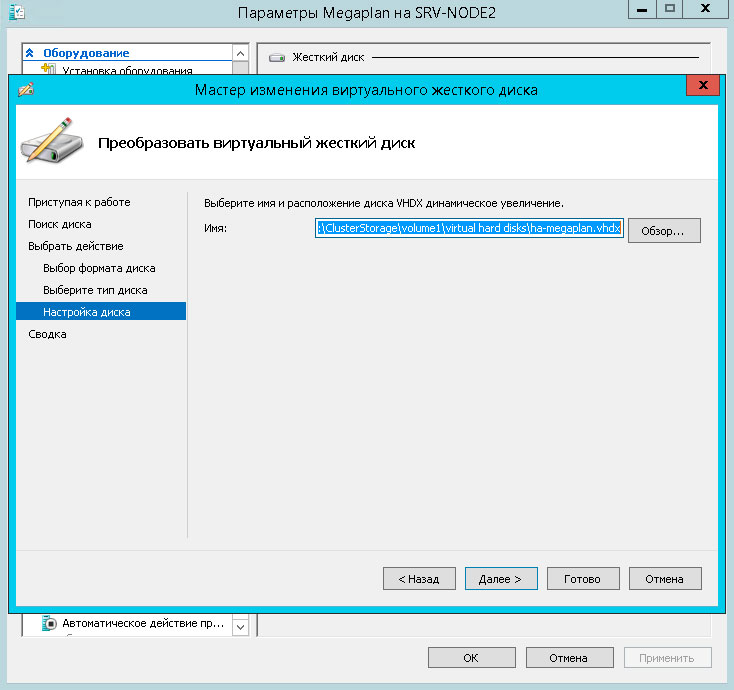Click the Оборудование section header

86,53
